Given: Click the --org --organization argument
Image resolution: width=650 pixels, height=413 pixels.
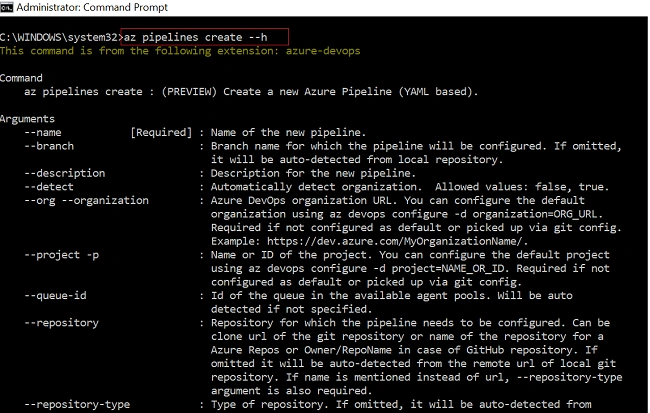Looking at the screenshot, I should [86, 201].
